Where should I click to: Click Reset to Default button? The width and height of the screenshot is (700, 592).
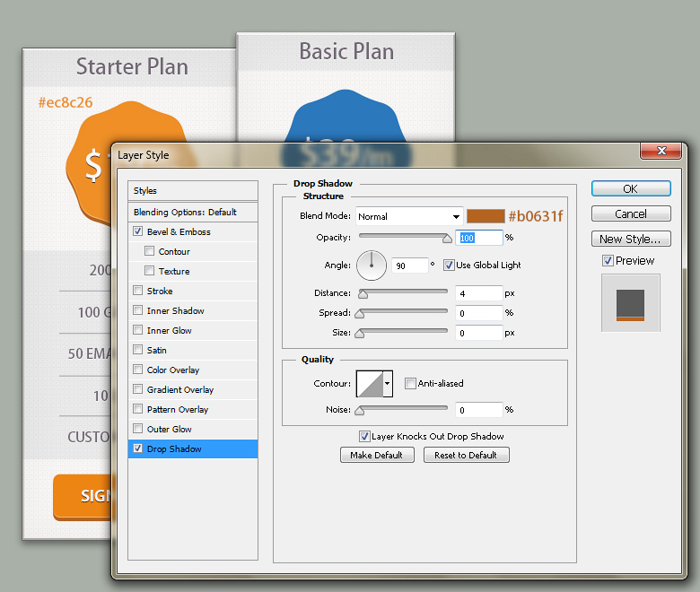point(466,456)
